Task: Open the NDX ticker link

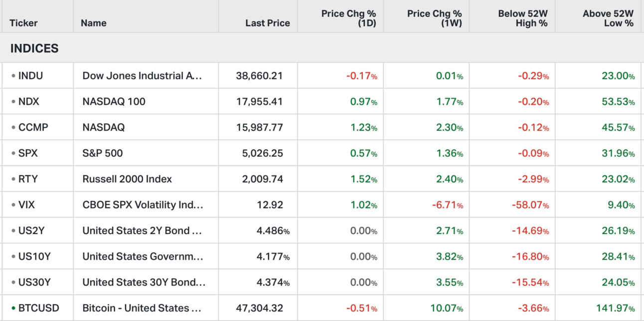Action: click(x=28, y=102)
